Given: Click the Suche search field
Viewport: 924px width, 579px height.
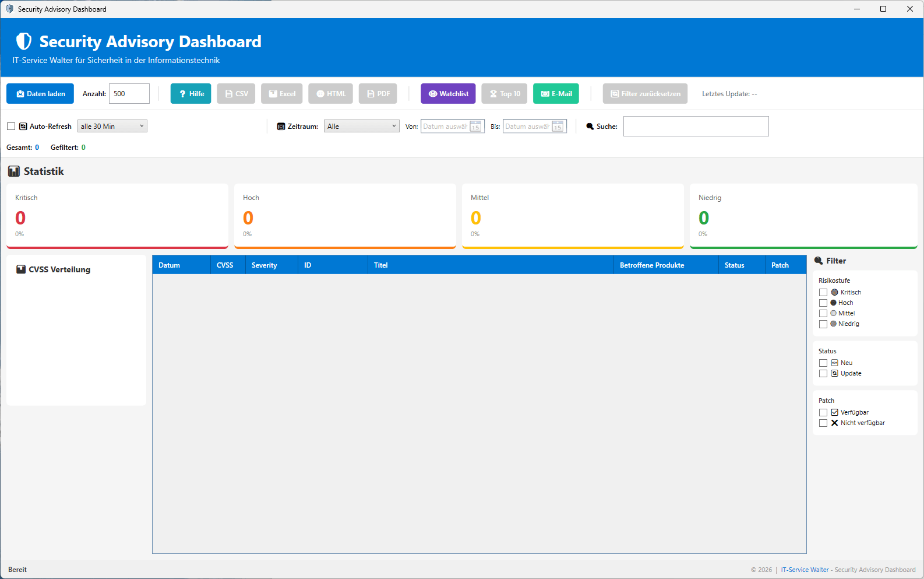Looking at the screenshot, I should coord(696,127).
